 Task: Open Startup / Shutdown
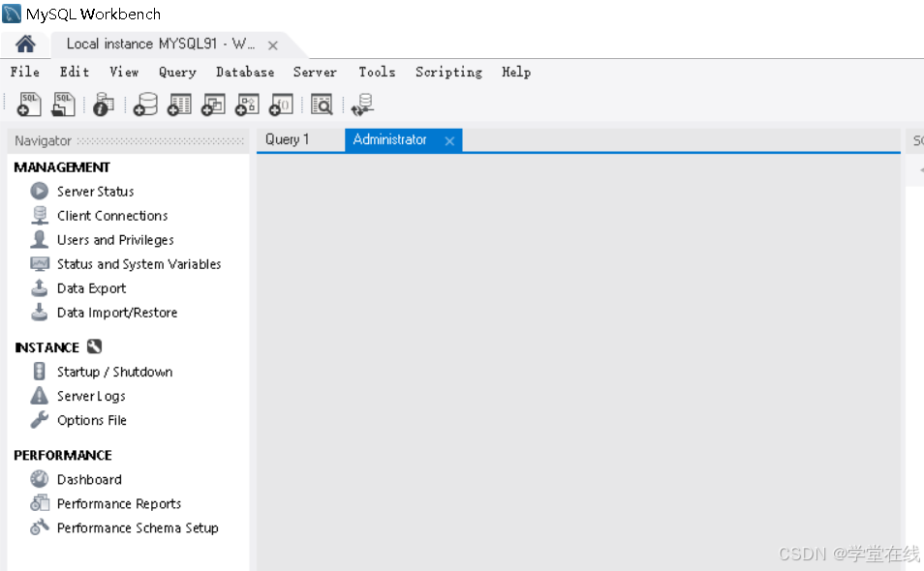point(115,372)
